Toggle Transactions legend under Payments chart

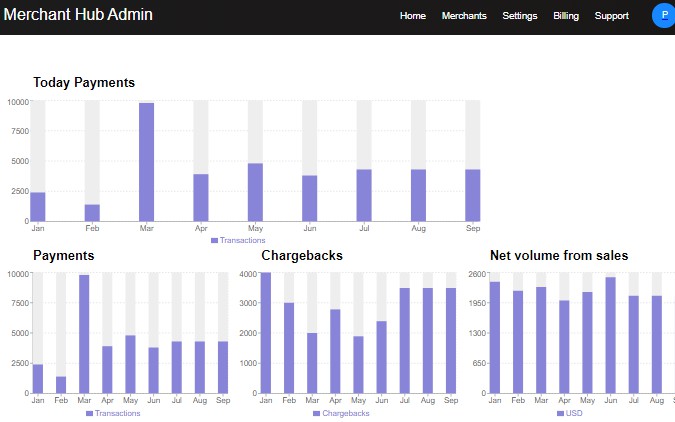[113, 413]
